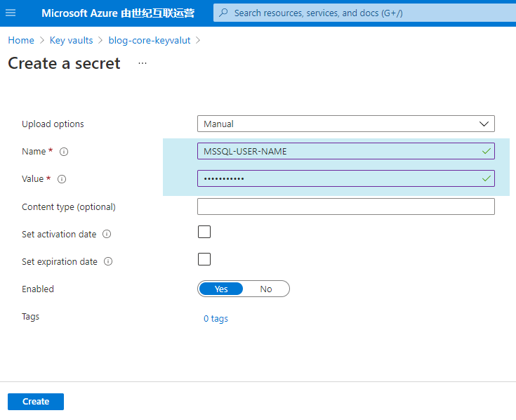Image resolution: width=516 pixels, height=420 pixels.
Task: Expand the Upload options dropdown
Action: [x=346, y=124]
